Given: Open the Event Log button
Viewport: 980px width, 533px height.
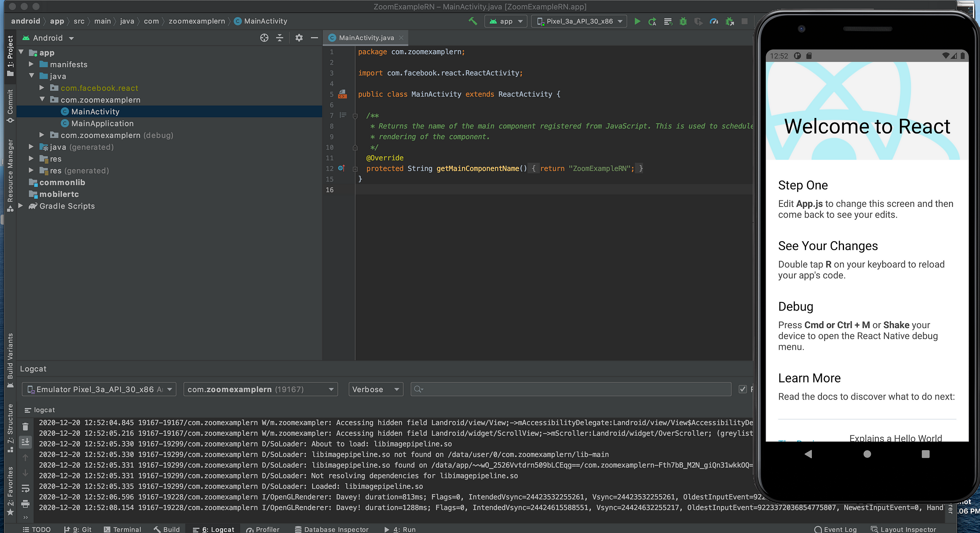Looking at the screenshot, I should click(835, 529).
